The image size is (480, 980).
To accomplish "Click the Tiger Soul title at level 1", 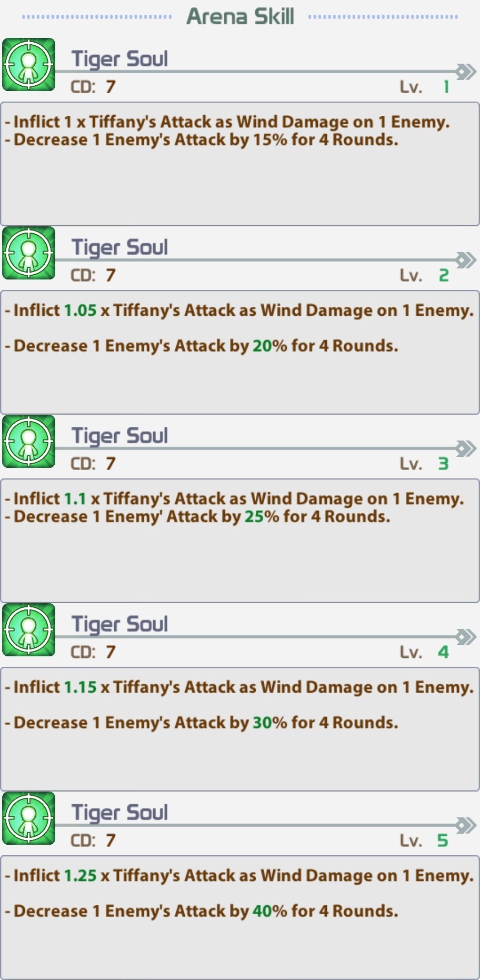I will [x=119, y=59].
